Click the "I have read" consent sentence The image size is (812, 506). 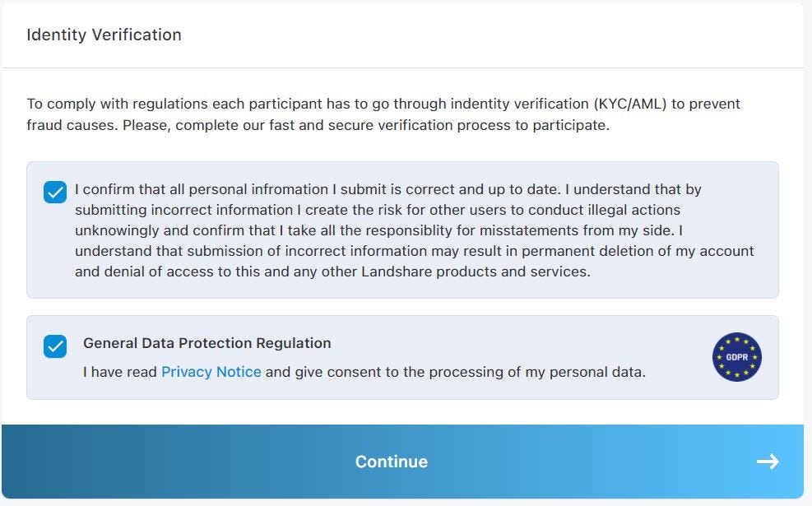(364, 372)
